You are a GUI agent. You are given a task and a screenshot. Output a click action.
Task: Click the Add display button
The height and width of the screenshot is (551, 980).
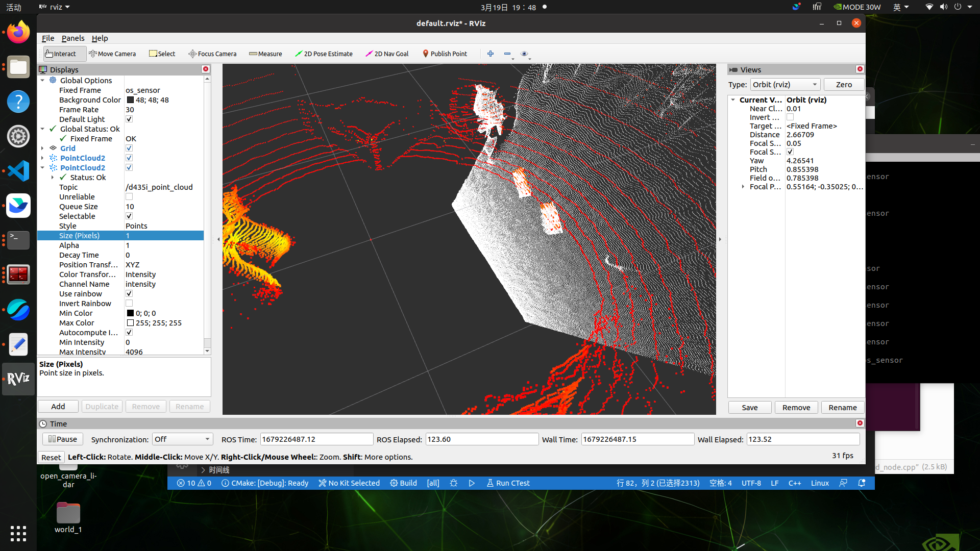pyautogui.click(x=58, y=407)
